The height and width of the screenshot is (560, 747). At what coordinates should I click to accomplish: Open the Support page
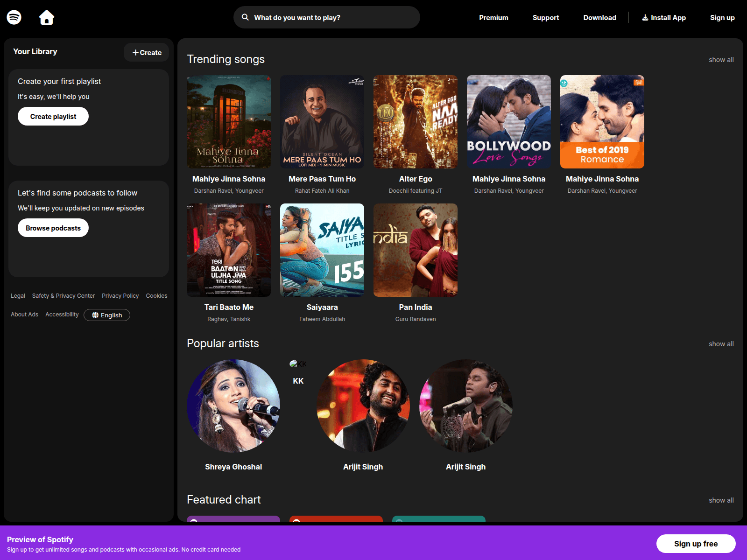tap(546, 18)
